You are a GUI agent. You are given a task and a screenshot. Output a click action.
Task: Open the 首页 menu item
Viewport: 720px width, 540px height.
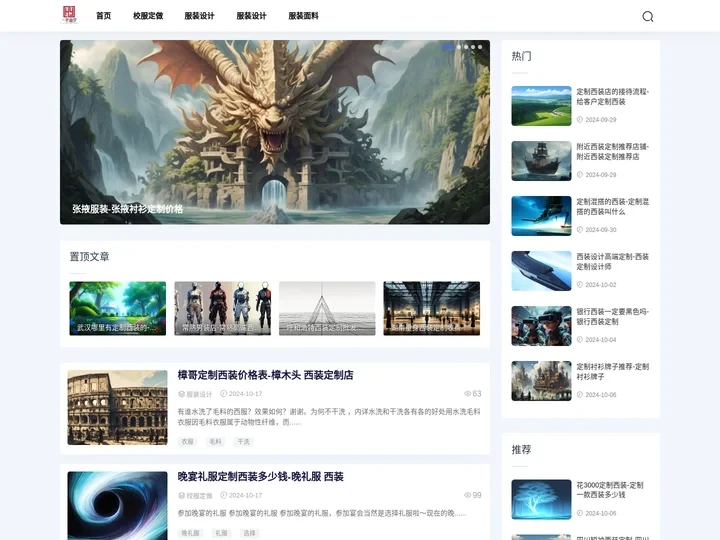[103, 16]
